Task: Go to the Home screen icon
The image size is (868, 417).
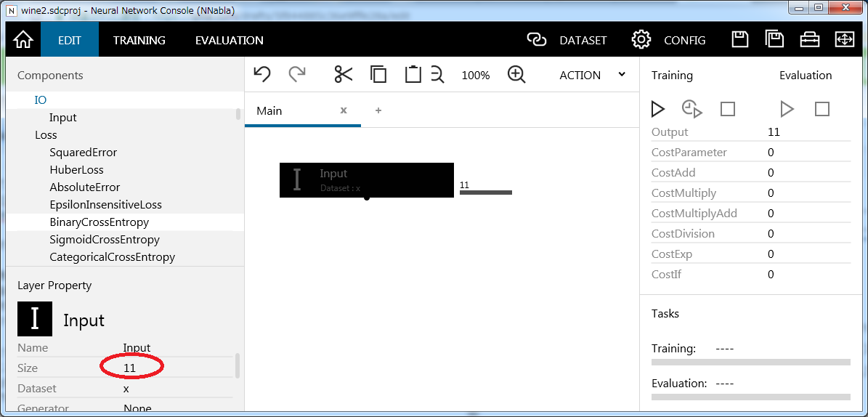Action: [x=23, y=40]
